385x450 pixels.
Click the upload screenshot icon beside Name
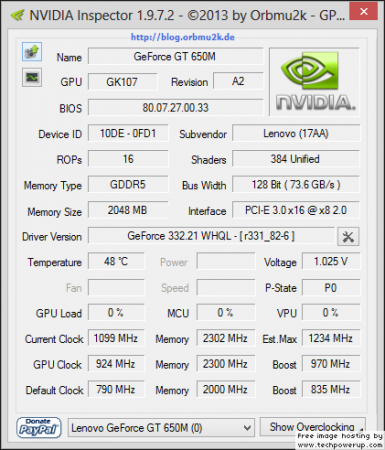32,52
